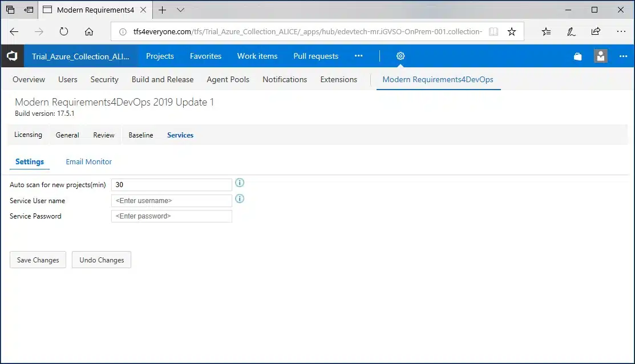Select the Build and Release menu
Viewport: 635px width, 364px height.
point(162,79)
